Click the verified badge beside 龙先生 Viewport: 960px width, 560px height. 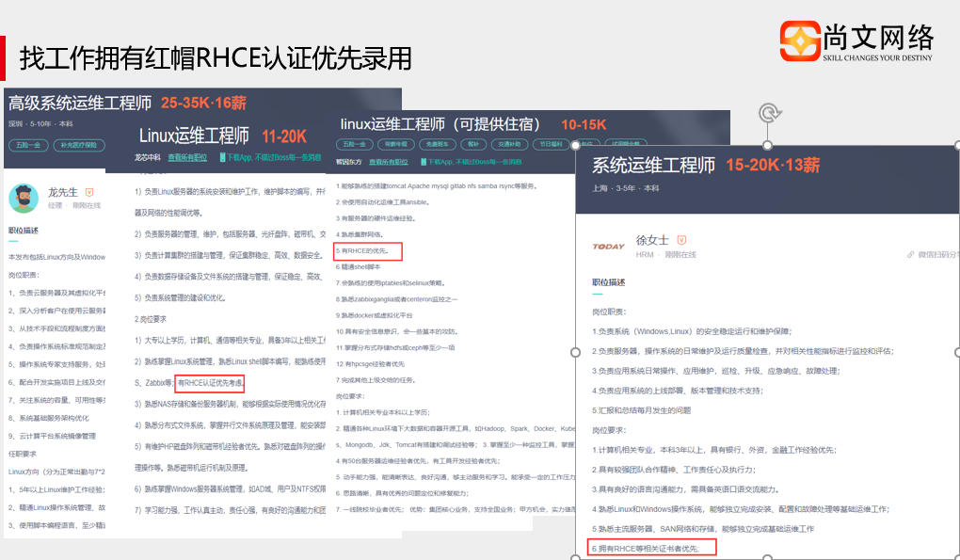coord(89,192)
